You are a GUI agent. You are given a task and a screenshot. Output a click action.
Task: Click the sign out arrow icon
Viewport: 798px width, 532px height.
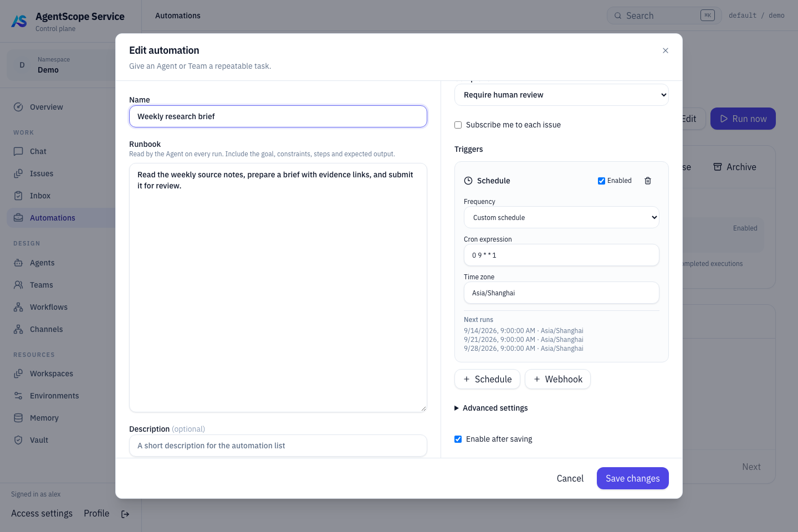pyautogui.click(x=125, y=514)
